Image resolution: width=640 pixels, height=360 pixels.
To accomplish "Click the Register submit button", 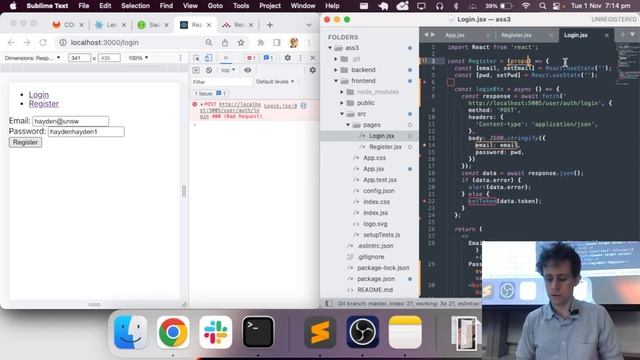I will 25,142.
